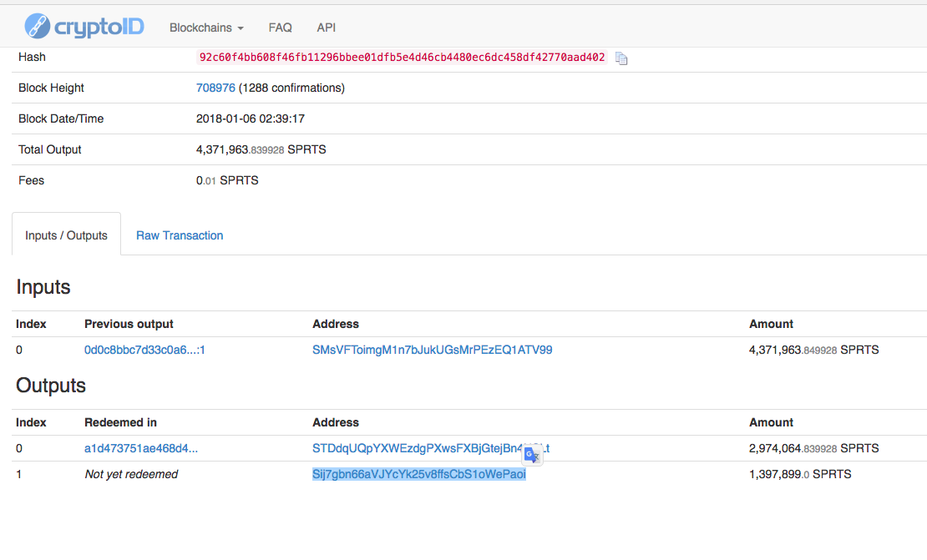Click the Hash row label
Viewport: 927px width, 560px height.
click(x=32, y=58)
